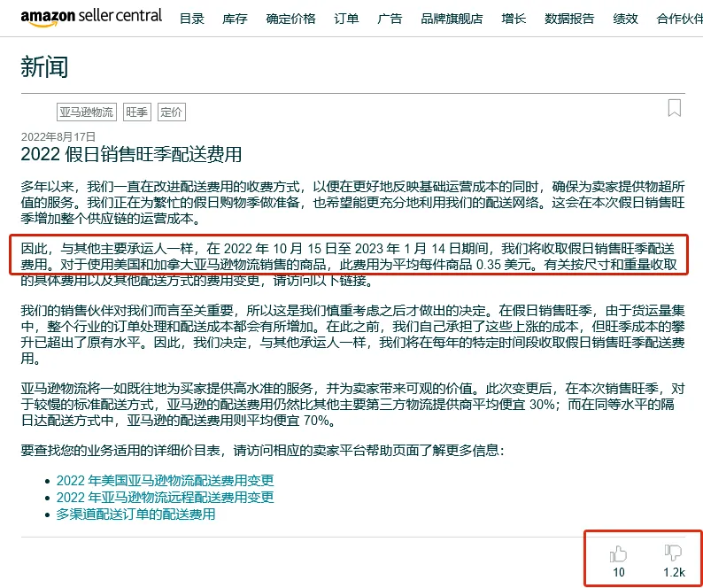
Task: Open link 2022 年亚马逊物流远程配送费用变更
Action: pyautogui.click(x=165, y=497)
